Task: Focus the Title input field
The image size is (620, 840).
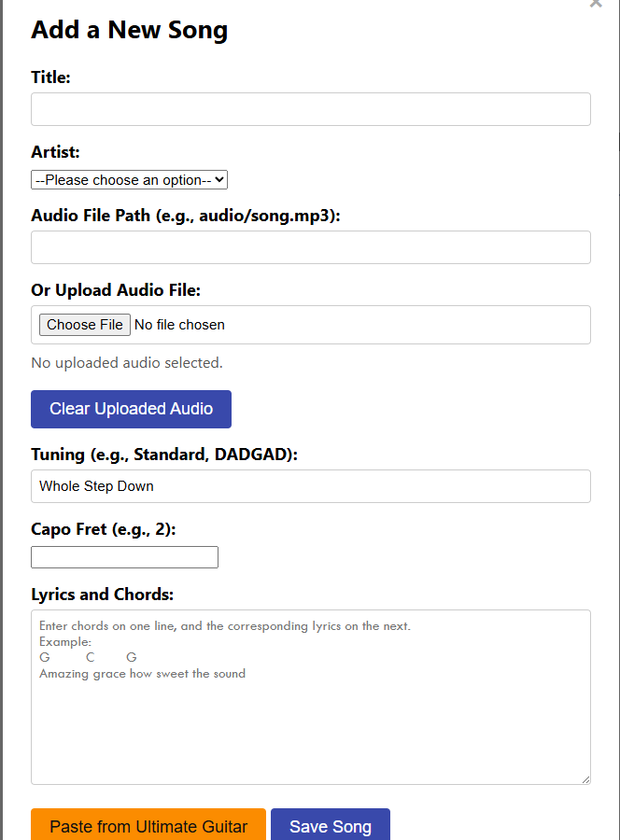Action: coord(310,109)
